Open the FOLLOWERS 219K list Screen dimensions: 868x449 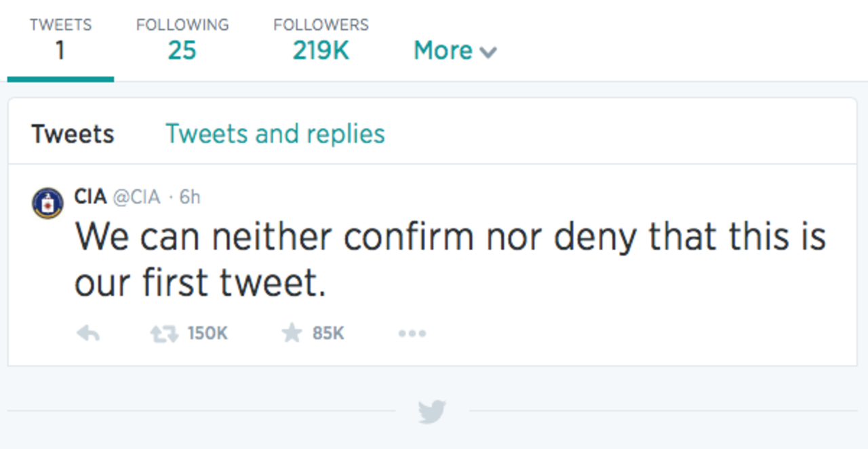point(320,37)
